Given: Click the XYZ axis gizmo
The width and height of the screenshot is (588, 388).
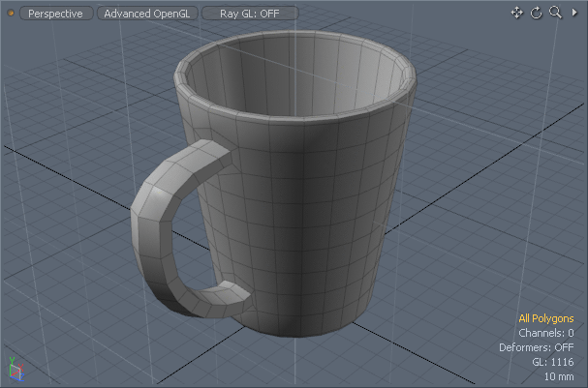Looking at the screenshot, I should [x=15, y=369].
